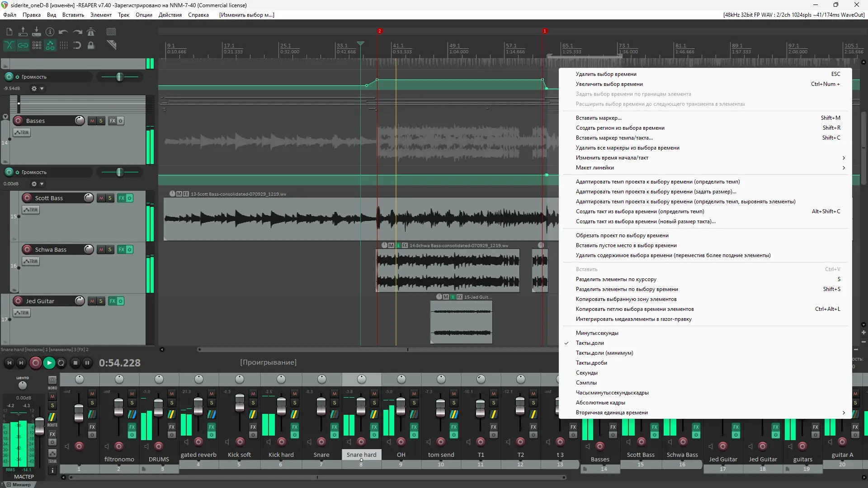The image size is (868, 488).
Task: Open the 'Элемент' menu
Action: pos(100,15)
